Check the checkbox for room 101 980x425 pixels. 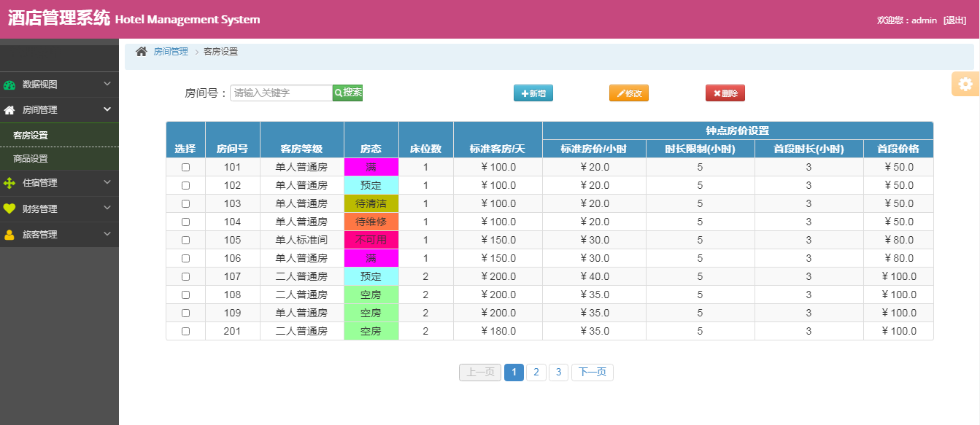point(185,167)
